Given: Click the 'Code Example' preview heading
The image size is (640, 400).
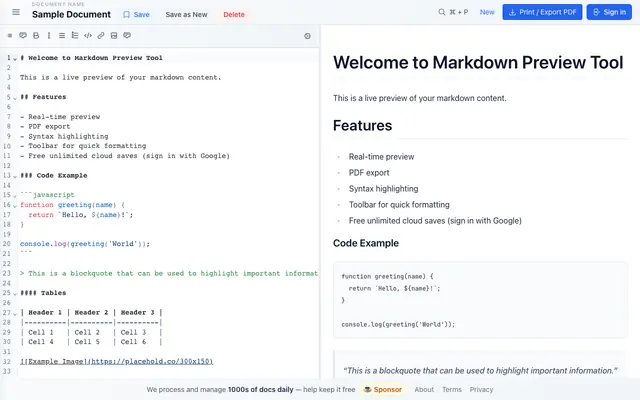Looking at the screenshot, I should point(366,243).
